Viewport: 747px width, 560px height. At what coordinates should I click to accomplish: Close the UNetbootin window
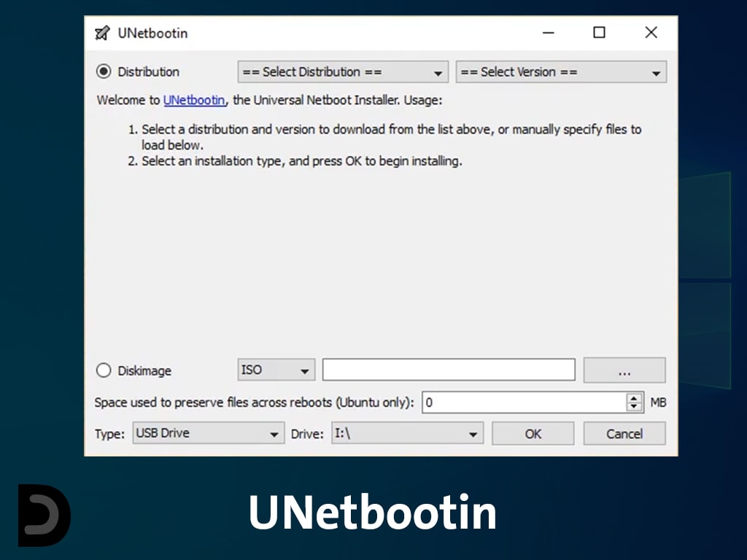tap(651, 33)
